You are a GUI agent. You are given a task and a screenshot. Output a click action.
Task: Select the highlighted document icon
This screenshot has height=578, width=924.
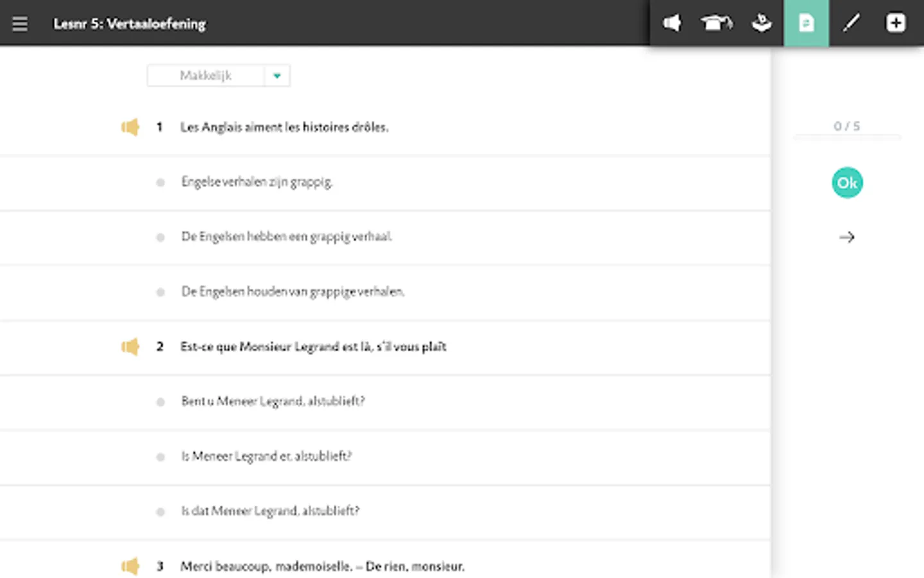(x=806, y=23)
